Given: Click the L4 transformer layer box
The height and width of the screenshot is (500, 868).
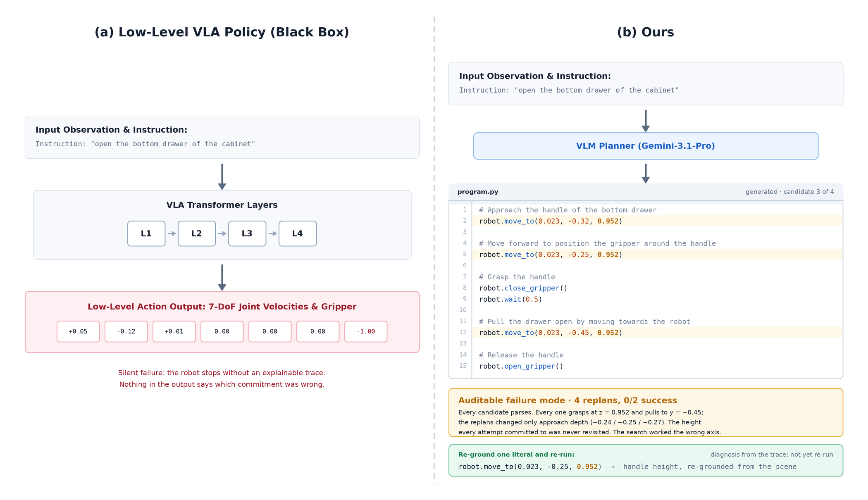Looking at the screenshot, I should click(298, 233).
